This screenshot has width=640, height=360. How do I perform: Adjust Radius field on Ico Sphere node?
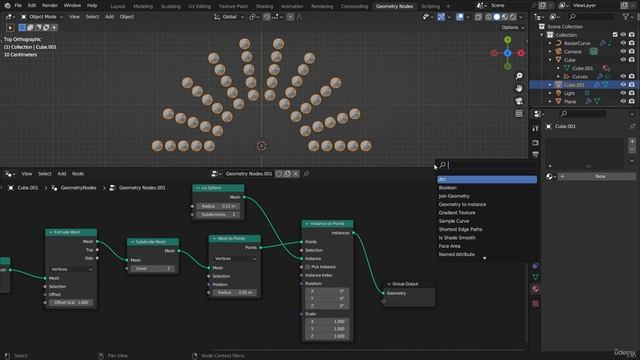coord(218,206)
